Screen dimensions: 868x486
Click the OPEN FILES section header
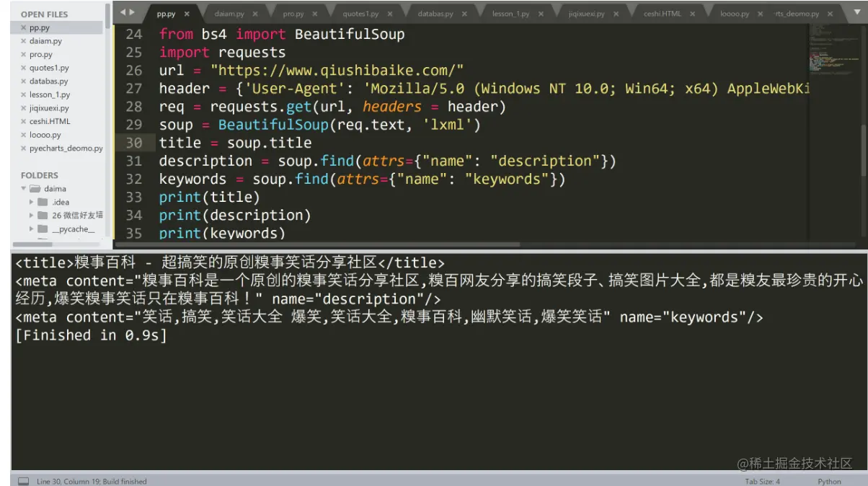pyautogui.click(x=44, y=14)
